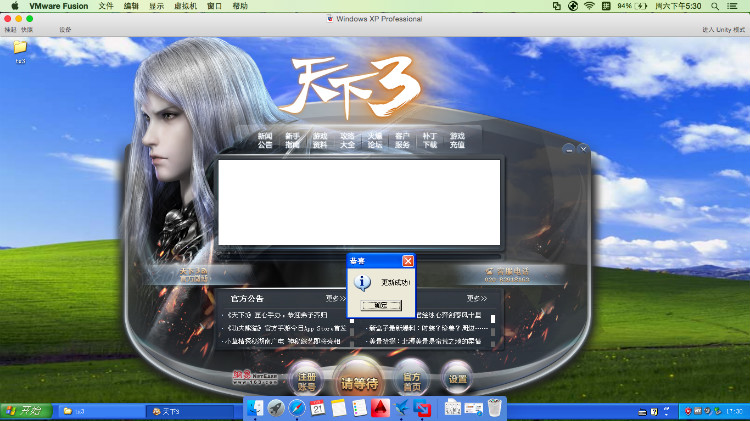The width and height of the screenshot is (750, 421).
Task: Open Notes from the Dock
Action: pyautogui.click(x=339, y=408)
